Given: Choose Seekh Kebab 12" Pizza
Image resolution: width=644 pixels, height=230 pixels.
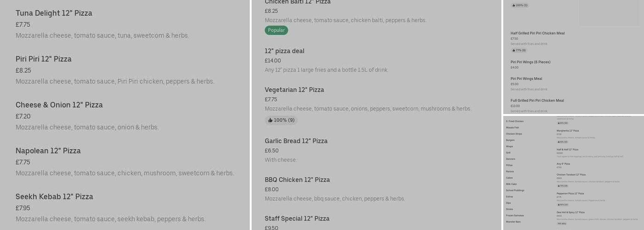Looking at the screenshot, I should coord(54,197).
